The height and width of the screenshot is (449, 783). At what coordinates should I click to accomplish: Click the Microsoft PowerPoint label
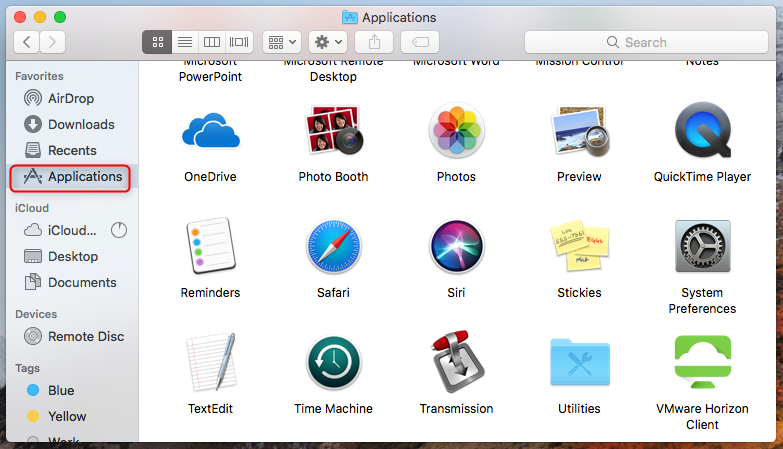pyautogui.click(x=210, y=71)
